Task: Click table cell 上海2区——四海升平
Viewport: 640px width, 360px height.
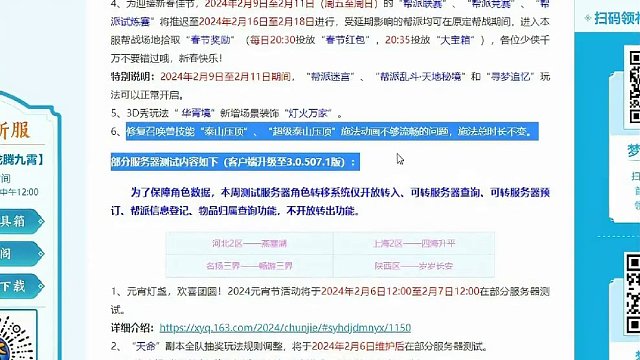Action: pos(413,244)
